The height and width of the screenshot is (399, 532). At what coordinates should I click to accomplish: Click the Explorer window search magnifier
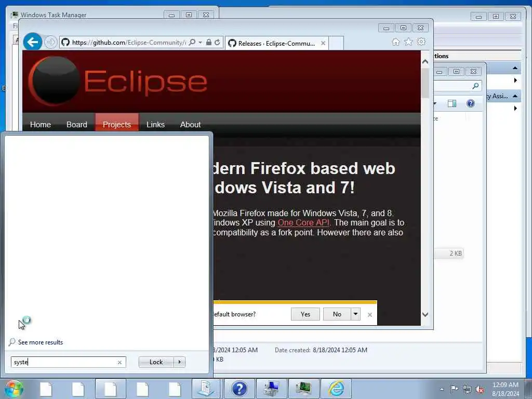pyautogui.click(x=475, y=86)
